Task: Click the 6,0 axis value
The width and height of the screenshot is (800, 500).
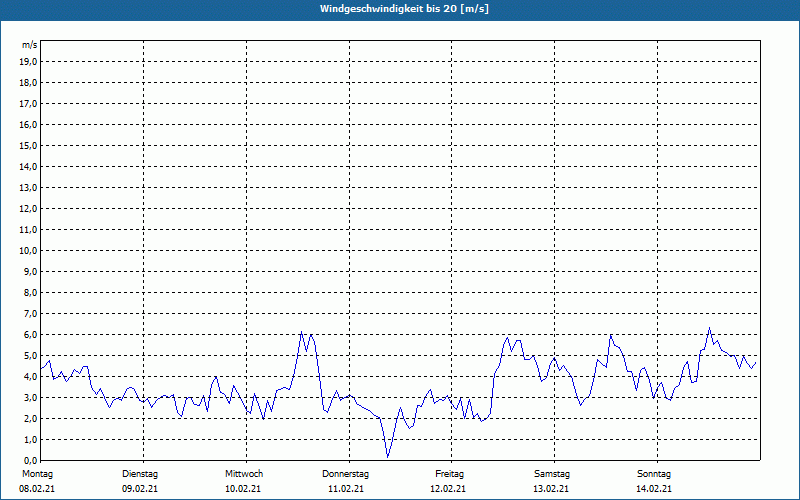Action: pyautogui.click(x=30, y=335)
